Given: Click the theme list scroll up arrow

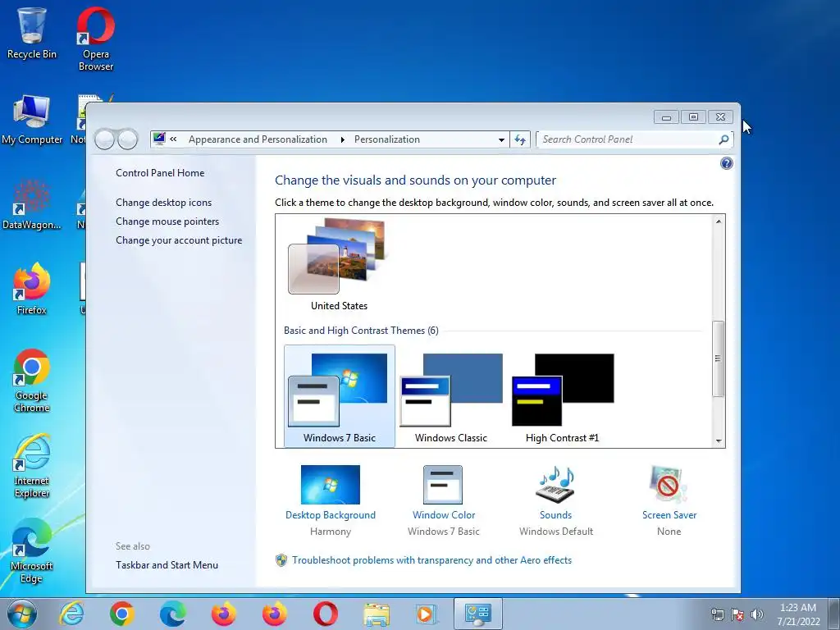Looking at the screenshot, I should click(719, 221).
